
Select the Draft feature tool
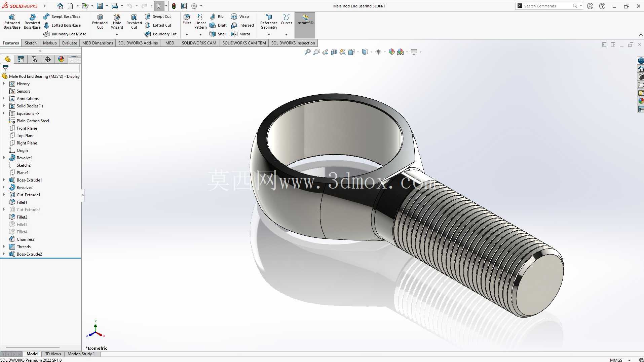[218, 25]
